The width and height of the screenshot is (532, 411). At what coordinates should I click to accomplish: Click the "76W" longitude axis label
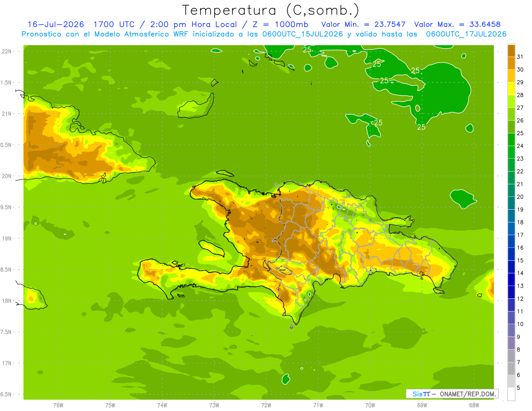(58, 405)
